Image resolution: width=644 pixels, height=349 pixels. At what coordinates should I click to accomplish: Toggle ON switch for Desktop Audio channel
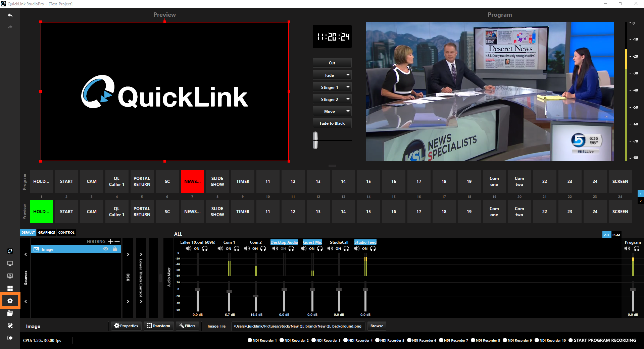[283, 249]
